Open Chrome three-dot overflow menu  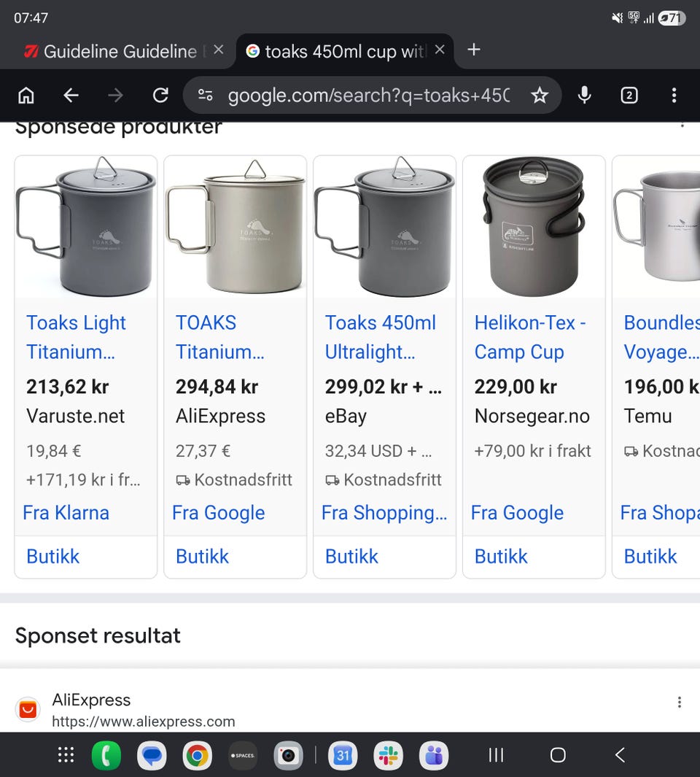click(674, 95)
